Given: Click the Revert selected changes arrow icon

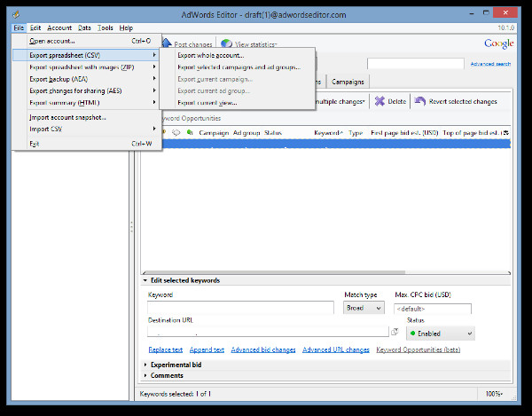Looking at the screenshot, I should pyautogui.click(x=420, y=101).
